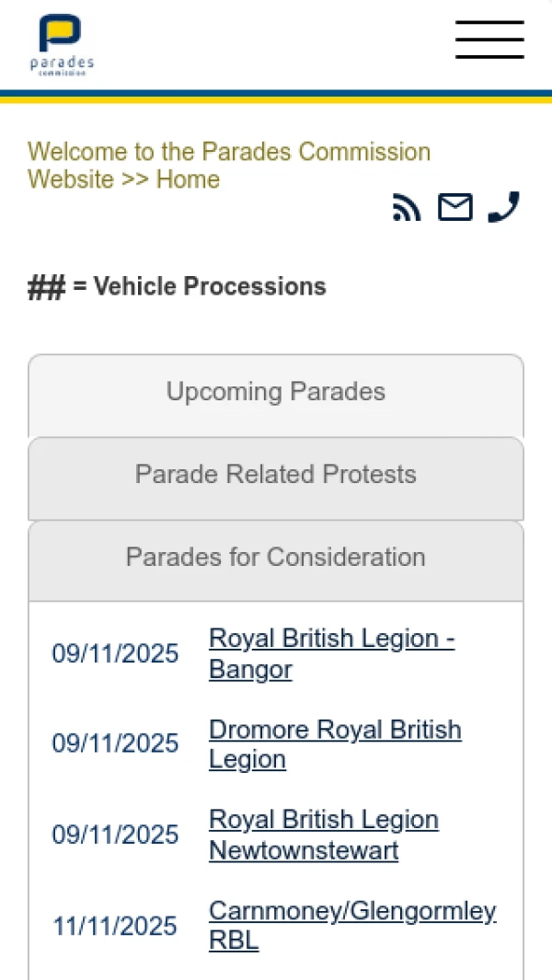
Task: Open Royal British Legion - Bangor link
Action: [332, 653]
